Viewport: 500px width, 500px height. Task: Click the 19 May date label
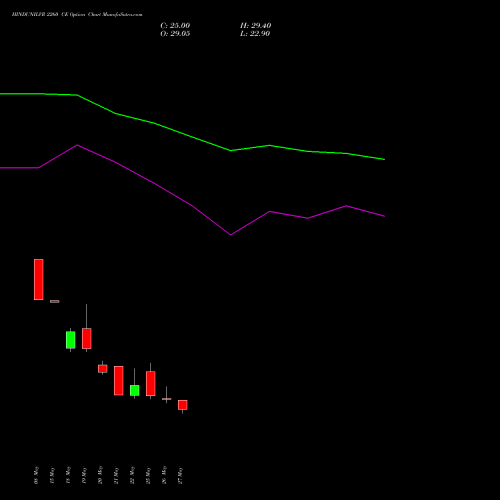click(84, 475)
